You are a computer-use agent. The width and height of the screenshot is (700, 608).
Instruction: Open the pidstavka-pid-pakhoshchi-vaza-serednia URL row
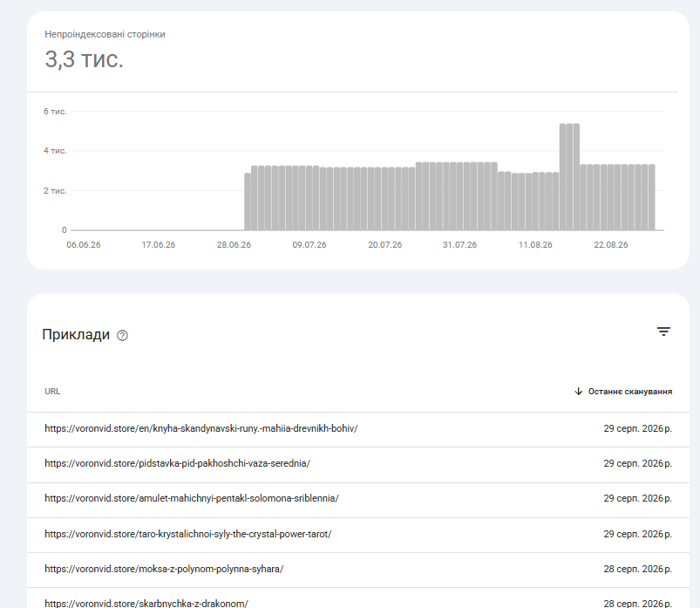(358, 464)
